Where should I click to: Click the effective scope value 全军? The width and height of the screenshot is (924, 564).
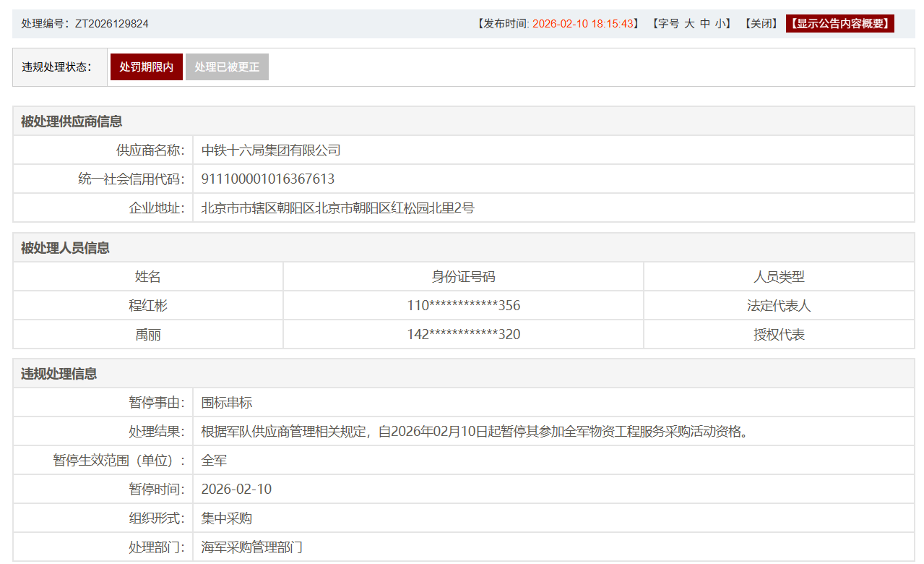click(x=214, y=460)
